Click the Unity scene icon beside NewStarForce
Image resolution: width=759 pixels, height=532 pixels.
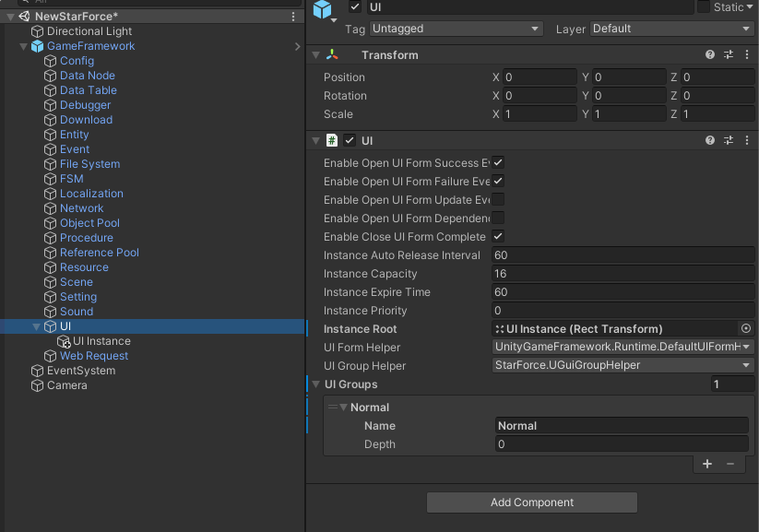coord(24,17)
